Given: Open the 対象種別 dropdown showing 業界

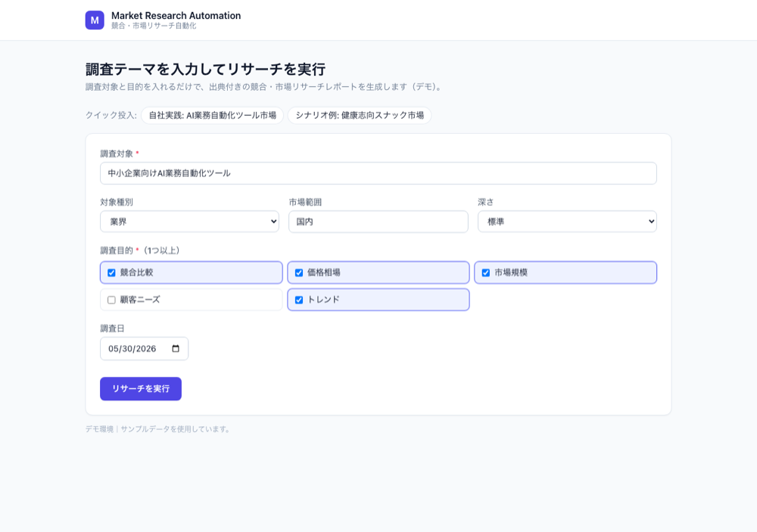Looking at the screenshot, I should [x=189, y=222].
